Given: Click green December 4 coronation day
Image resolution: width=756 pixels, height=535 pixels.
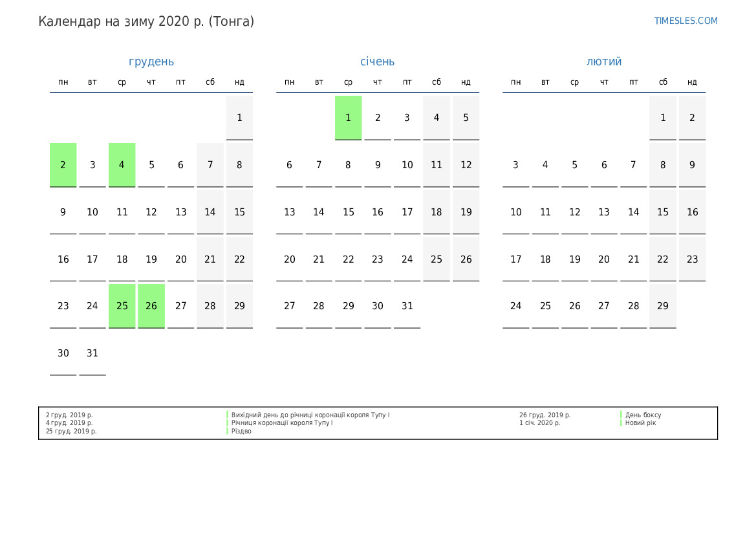Looking at the screenshot, I should [122, 165].
